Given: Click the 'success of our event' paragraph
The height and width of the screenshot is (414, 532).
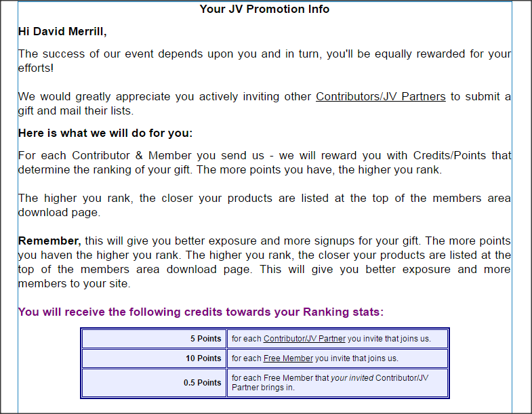Looking at the screenshot, I should click(x=264, y=61).
